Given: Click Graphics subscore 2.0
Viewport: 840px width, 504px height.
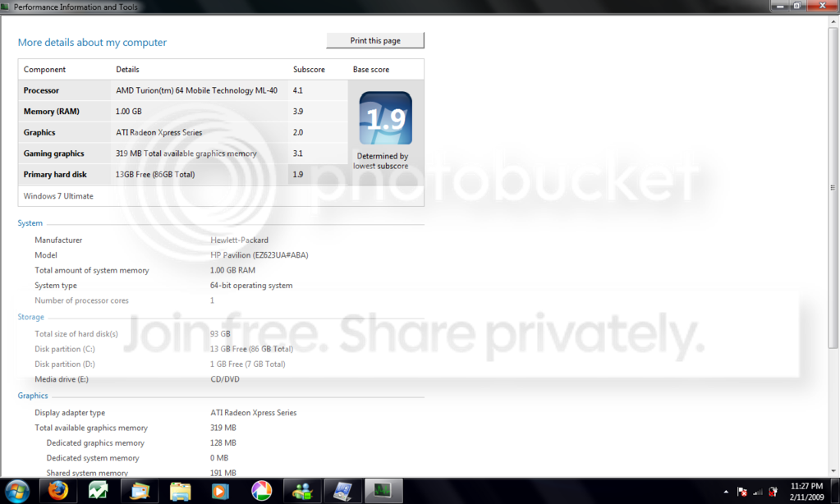Looking at the screenshot, I should (298, 132).
